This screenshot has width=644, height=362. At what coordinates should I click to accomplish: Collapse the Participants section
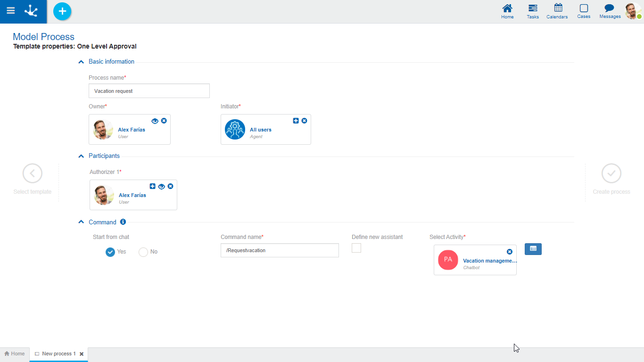click(x=81, y=156)
